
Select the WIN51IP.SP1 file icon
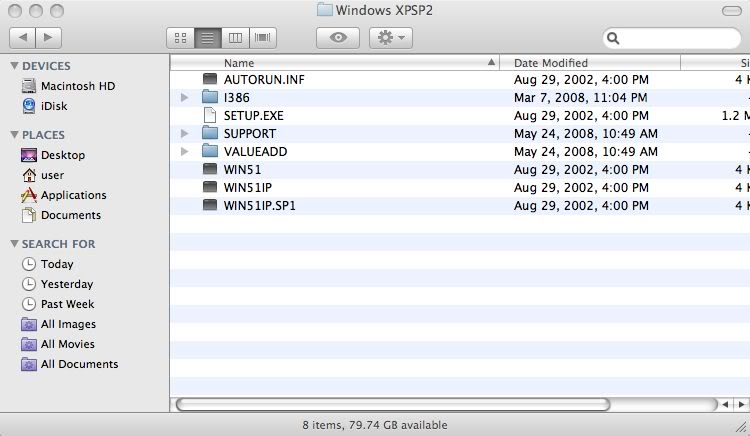click(x=210, y=205)
